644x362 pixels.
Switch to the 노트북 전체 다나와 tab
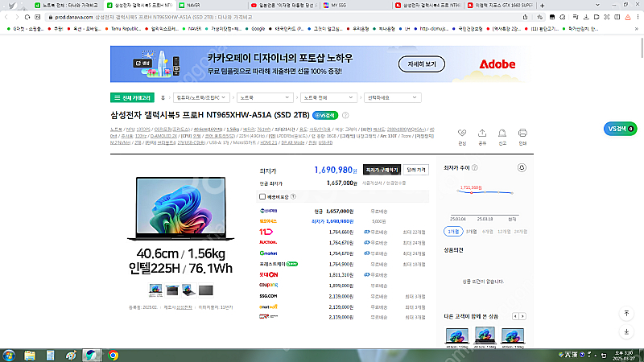[x=67, y=6]
